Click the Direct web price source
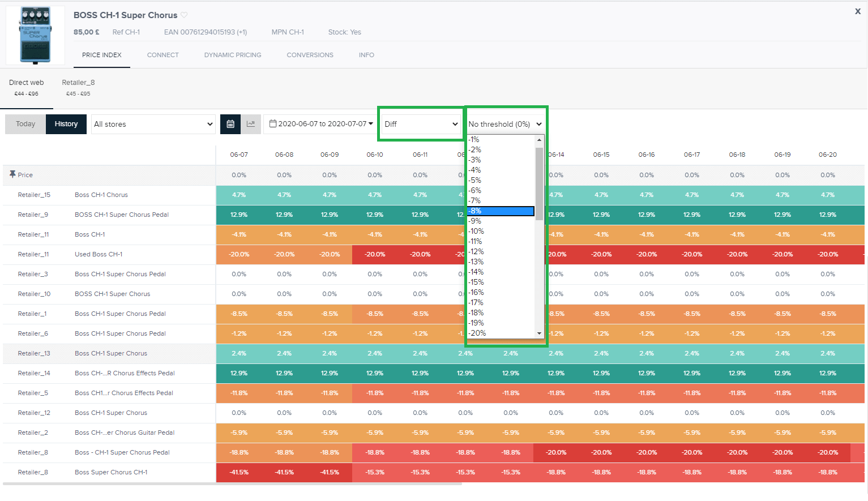The image size is (868, 501). 26,87
